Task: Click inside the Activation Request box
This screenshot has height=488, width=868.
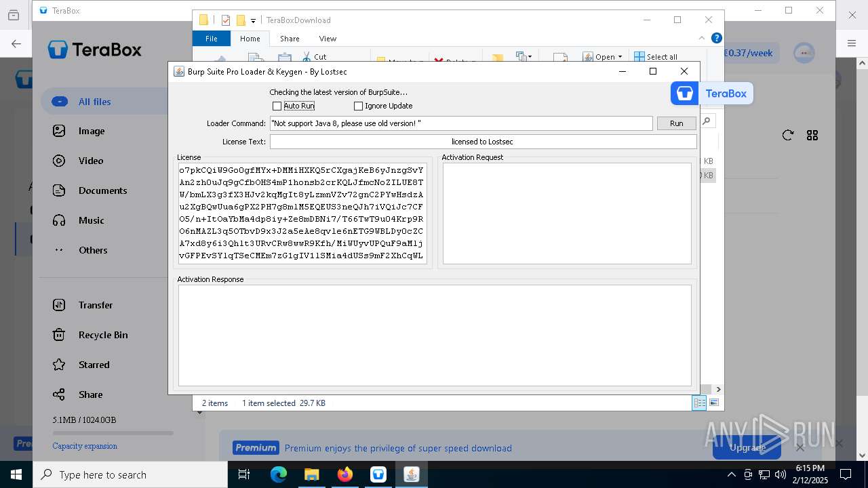Action: 567,213
